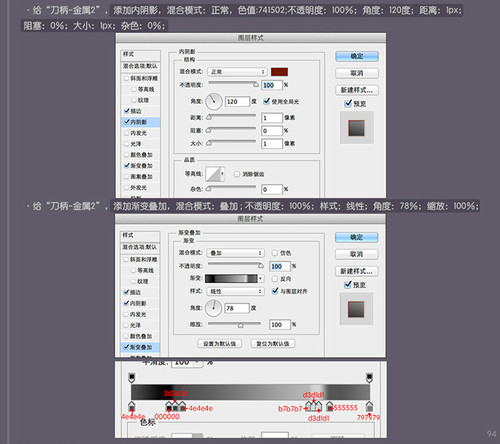The width and height of the screenshot is (500, 444).
Task: Click 确定 in the Inner Shadow dialog
Action: coord(357,56)
